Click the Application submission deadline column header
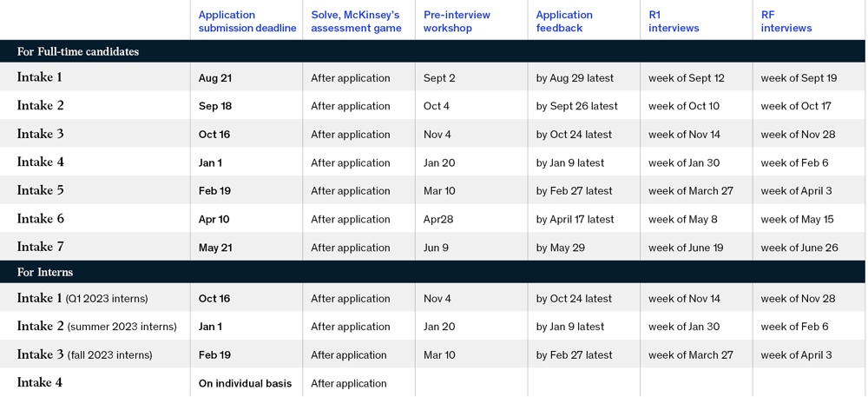 pyautogui.click(x=247, y=22)
